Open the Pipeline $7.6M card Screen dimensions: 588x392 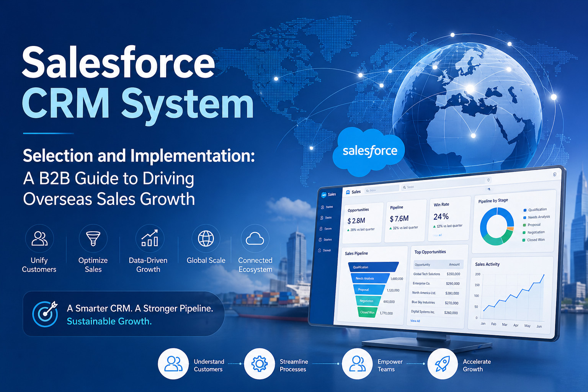point(405,220)
